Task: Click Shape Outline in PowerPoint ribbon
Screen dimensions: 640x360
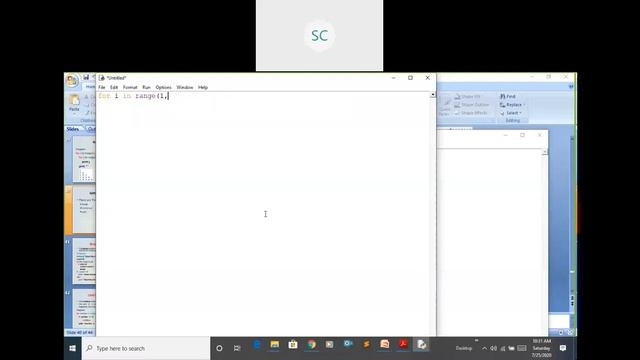Action: (471, 104)
